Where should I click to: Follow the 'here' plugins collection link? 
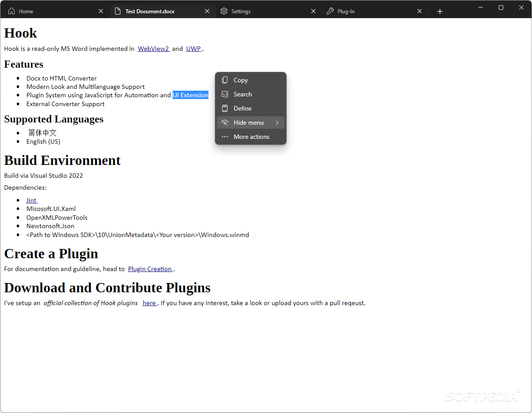click(x=150, y=303)
